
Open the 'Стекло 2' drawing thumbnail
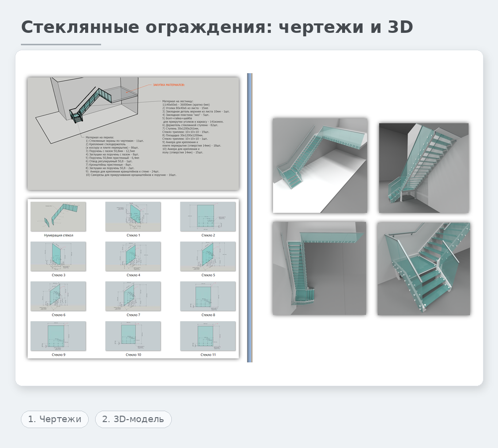208,217
